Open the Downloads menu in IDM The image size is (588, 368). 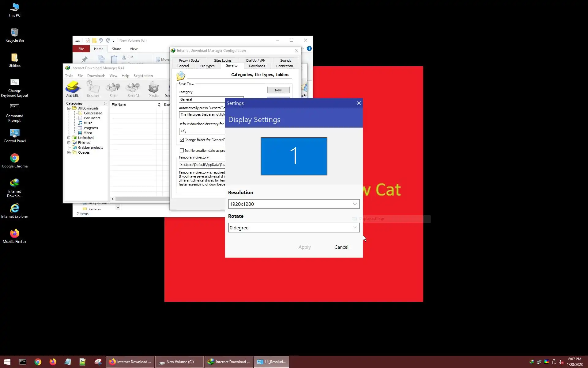(96, 76)
